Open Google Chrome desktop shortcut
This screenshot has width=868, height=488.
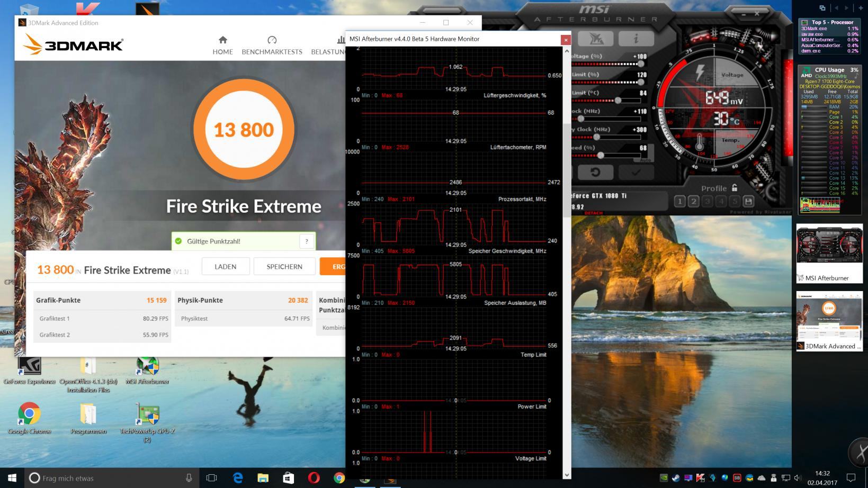(x=29, y=418)
